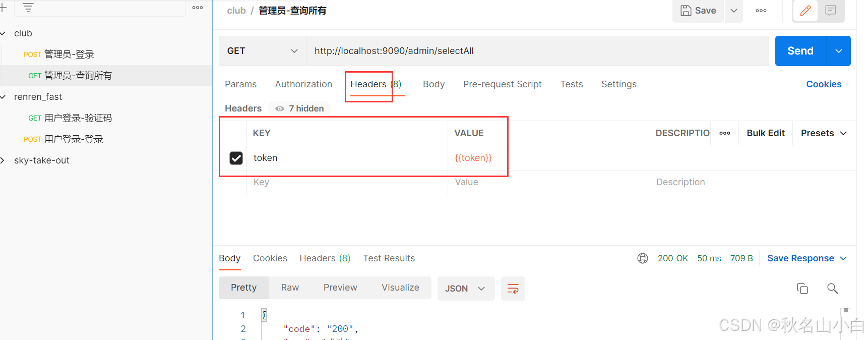Open the Pre-request Script tab
This screenshot has width=868, height=340.
click(502, 84)
